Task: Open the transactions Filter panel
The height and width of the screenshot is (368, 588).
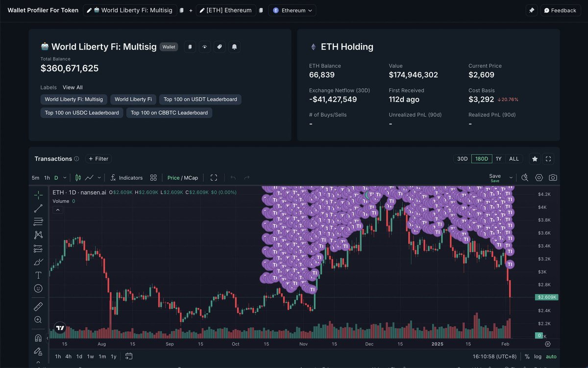Action: click(x=98, y=158)
